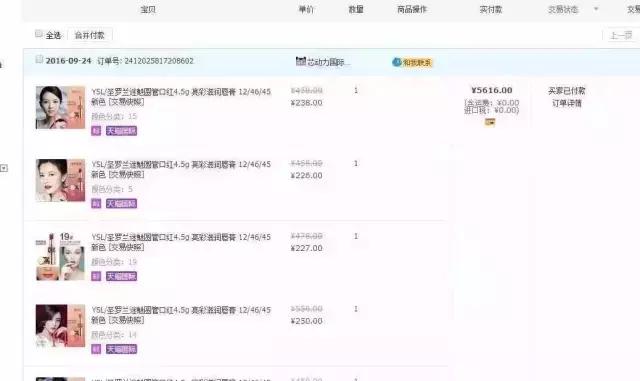640x381 pixels.
Task: Click the total paid amount ¥5616.00
Action: [491, 90]
